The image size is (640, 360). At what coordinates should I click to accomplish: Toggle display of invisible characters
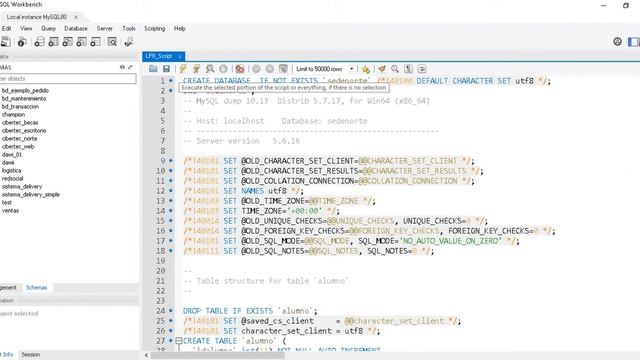(409, 69)
